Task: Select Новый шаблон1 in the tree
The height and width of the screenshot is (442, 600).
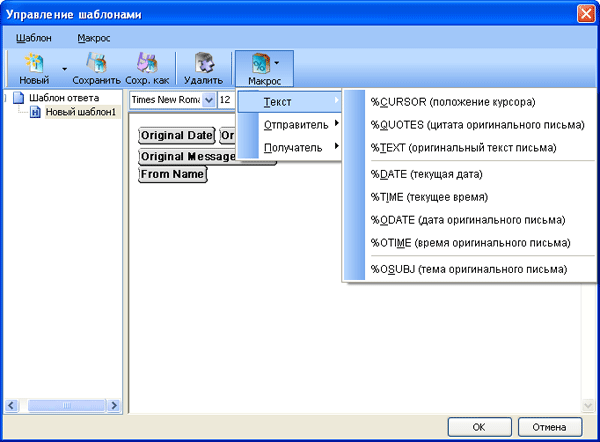Action: [x=81, y=112]
